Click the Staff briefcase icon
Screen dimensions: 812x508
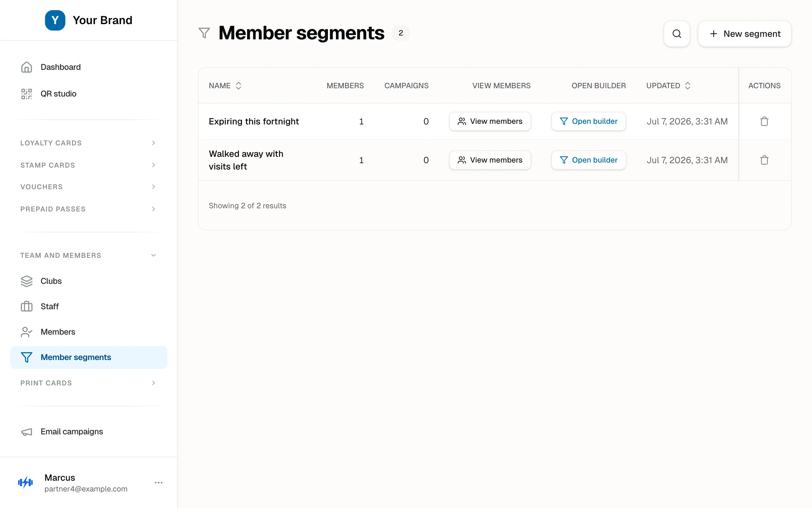[x=27, y=306]
